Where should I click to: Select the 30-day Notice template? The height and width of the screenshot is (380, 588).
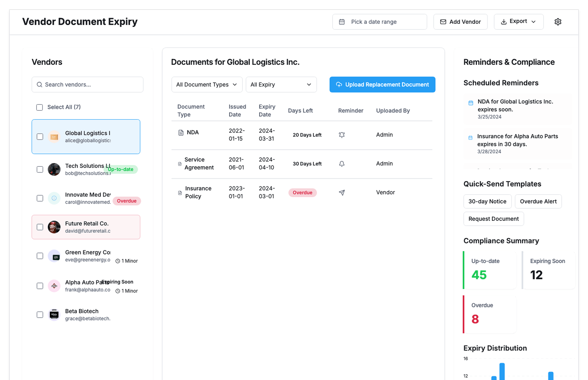(x=487, y=201)
